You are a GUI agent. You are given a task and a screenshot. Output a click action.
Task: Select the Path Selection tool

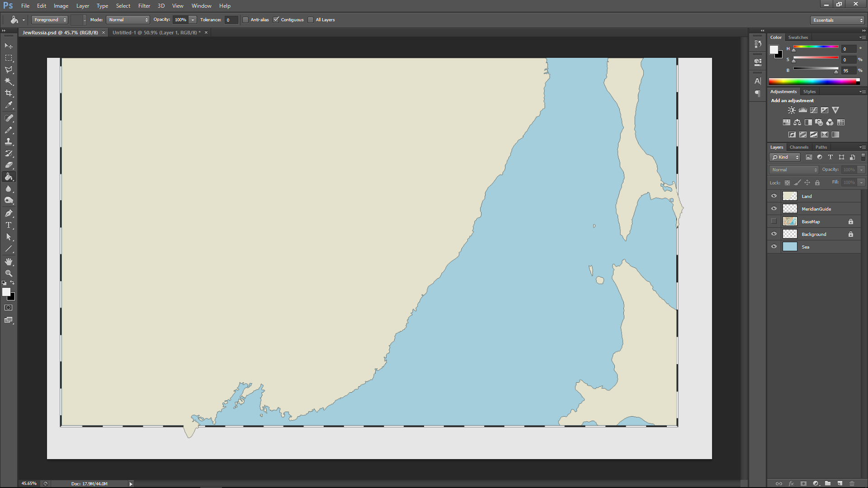coord(9,237)
